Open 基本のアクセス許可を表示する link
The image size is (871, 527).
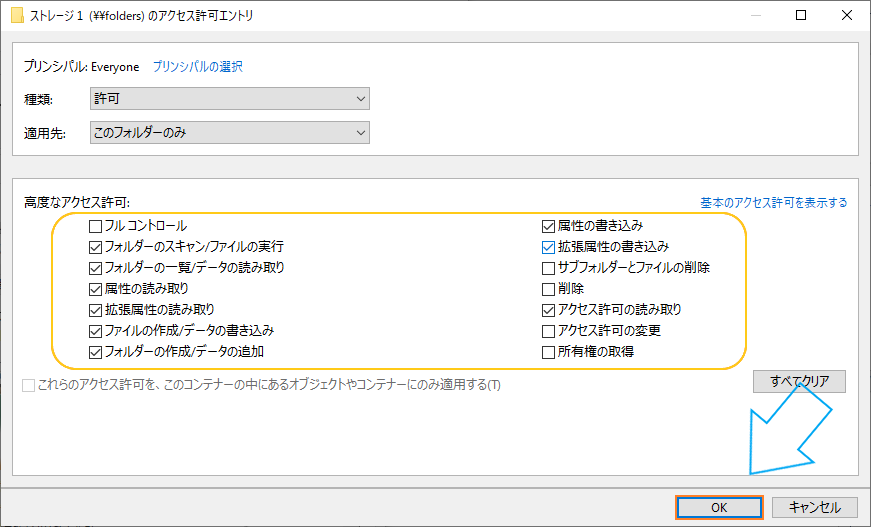click(773, 203)
